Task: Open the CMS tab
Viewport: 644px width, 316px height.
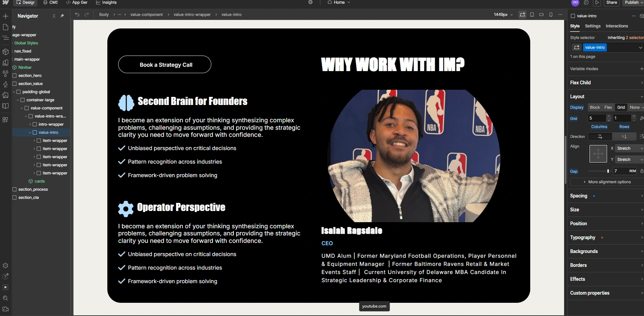Action: (50, 2)
